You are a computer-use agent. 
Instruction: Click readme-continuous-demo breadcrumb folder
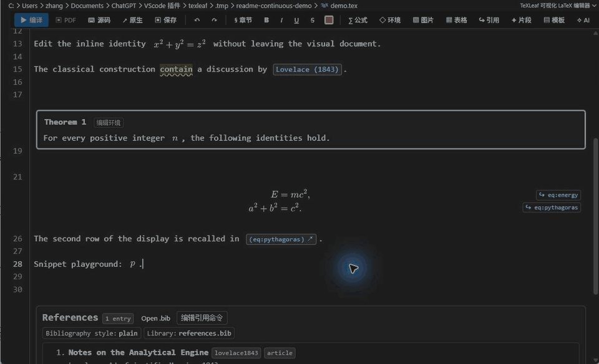click(273, 6)
